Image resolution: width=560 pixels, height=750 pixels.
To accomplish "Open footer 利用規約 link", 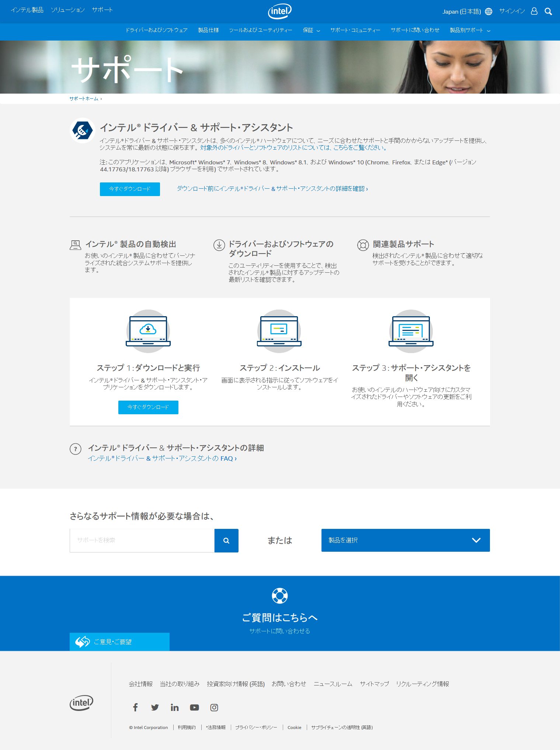I will [187, 728].
